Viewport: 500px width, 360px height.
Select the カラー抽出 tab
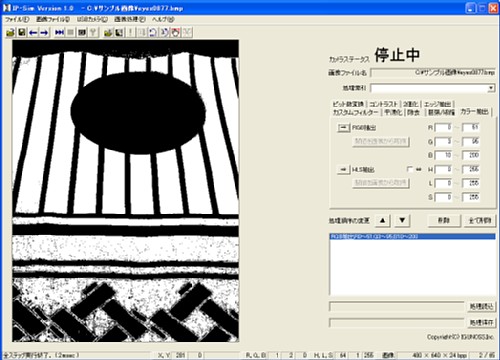474,111
